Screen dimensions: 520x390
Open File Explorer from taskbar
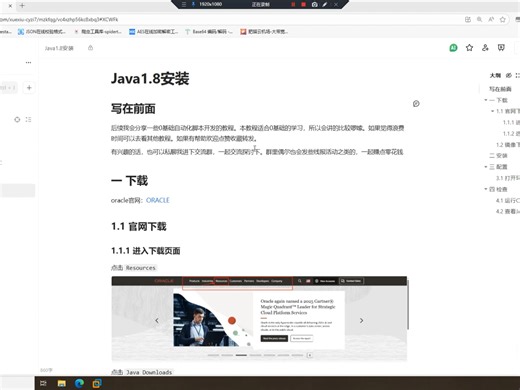point(62,383)
